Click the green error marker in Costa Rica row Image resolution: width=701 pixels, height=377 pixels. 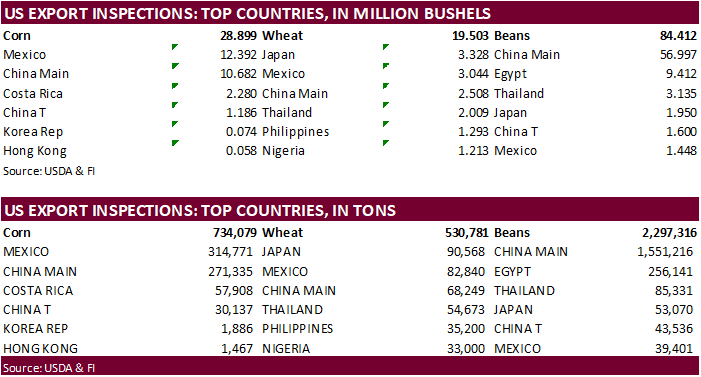(x=175, y=86)
